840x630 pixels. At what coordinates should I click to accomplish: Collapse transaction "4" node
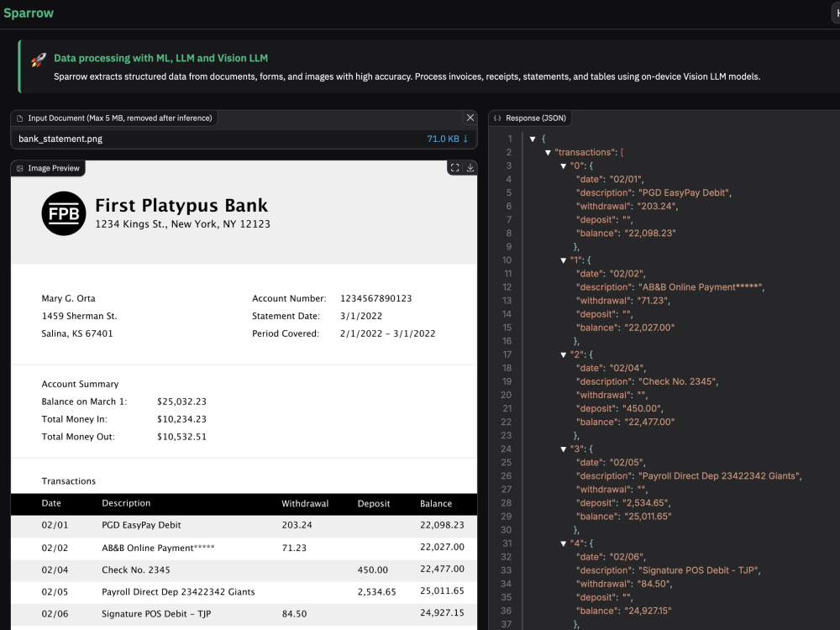[x=563, y=543]
